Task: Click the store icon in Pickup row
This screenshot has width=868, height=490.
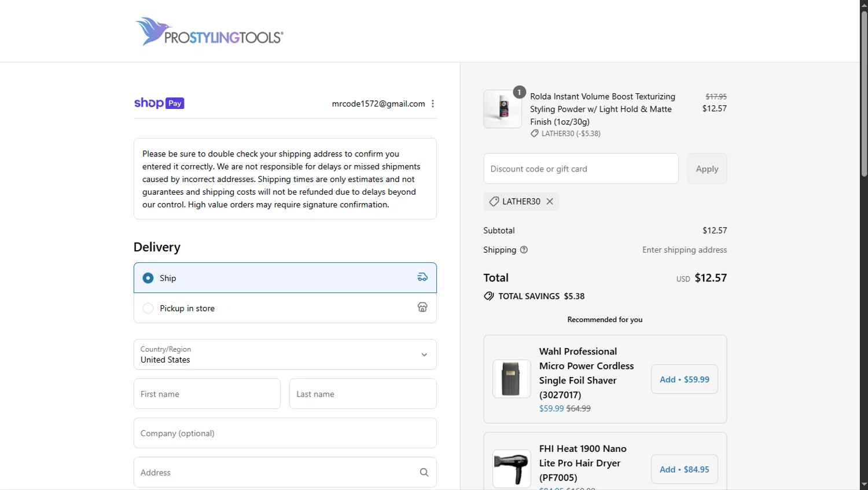Action: (x=422, y=308)
